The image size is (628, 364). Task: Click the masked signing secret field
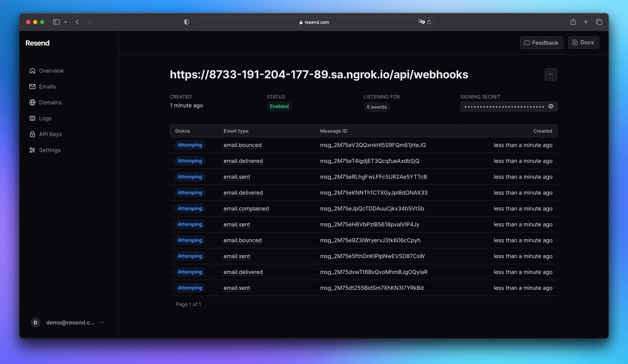[503, 106]
